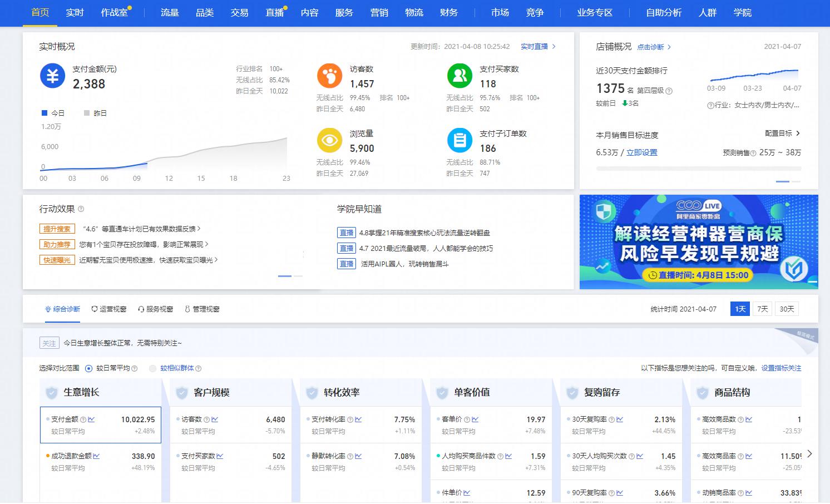This screenshot has height=504, width=830.
Task: Click the blue 支付子订单数 order icon
Action: [x=459, y=142]
